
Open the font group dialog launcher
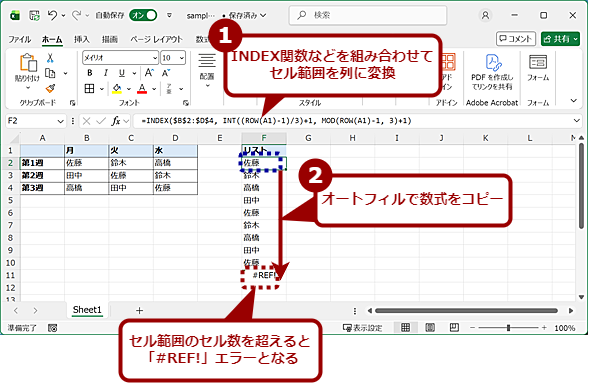pos(186,103)
